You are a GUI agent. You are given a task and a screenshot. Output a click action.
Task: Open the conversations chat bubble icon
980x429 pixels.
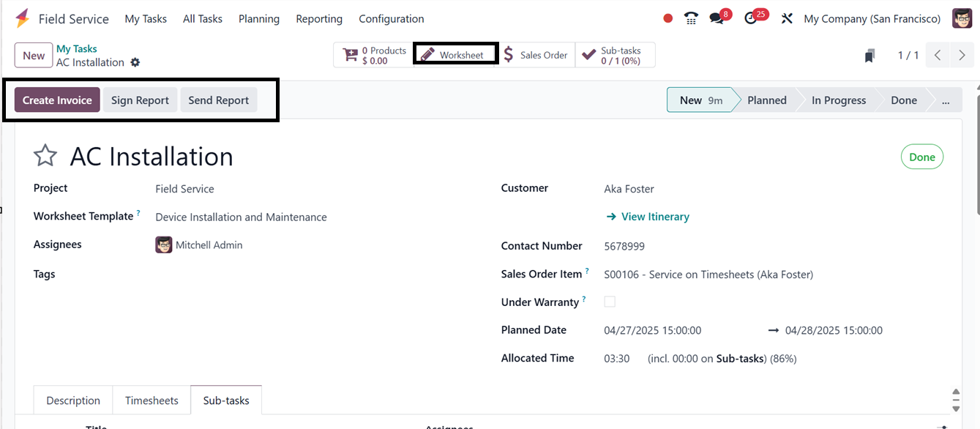[x=717, y=19]
